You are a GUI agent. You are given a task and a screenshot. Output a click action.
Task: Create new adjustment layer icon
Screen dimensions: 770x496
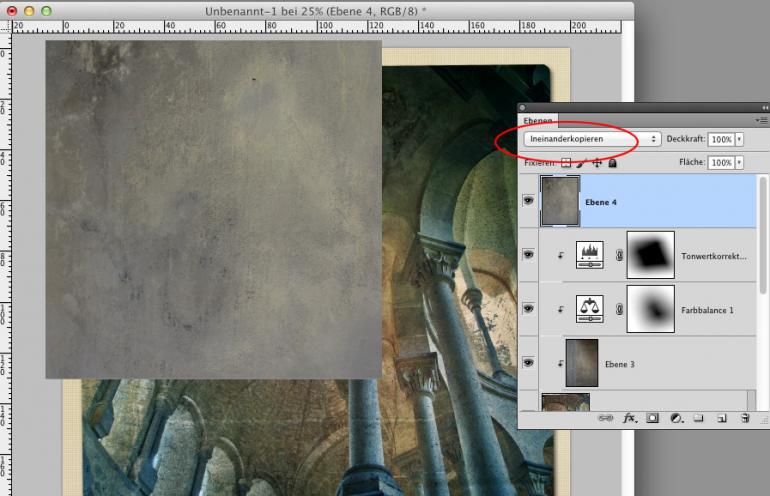point(677,418)
